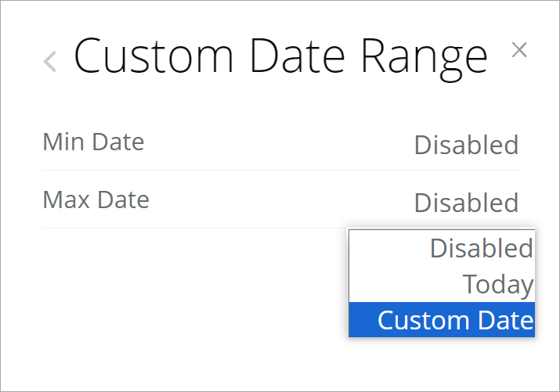Choose Today from the dropdown list

click(x=497, y=284)
